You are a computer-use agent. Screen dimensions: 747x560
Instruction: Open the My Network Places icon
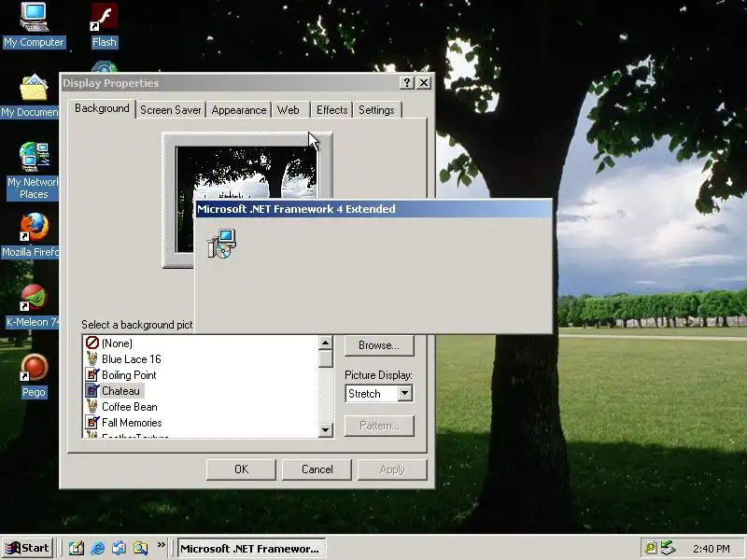pos(34,157)
